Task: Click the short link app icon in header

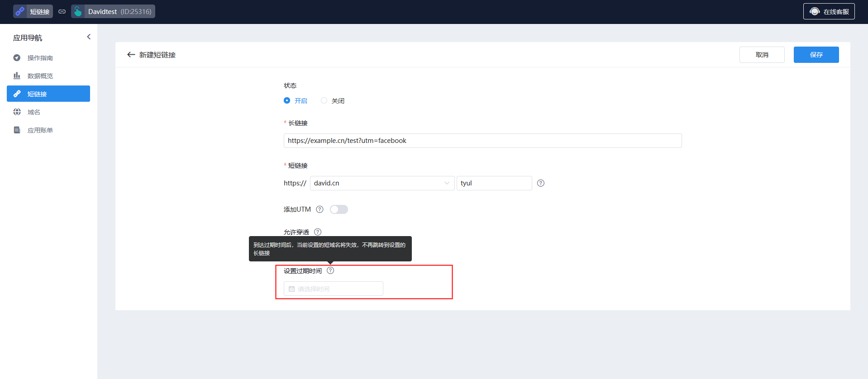Action: (20, 11)
